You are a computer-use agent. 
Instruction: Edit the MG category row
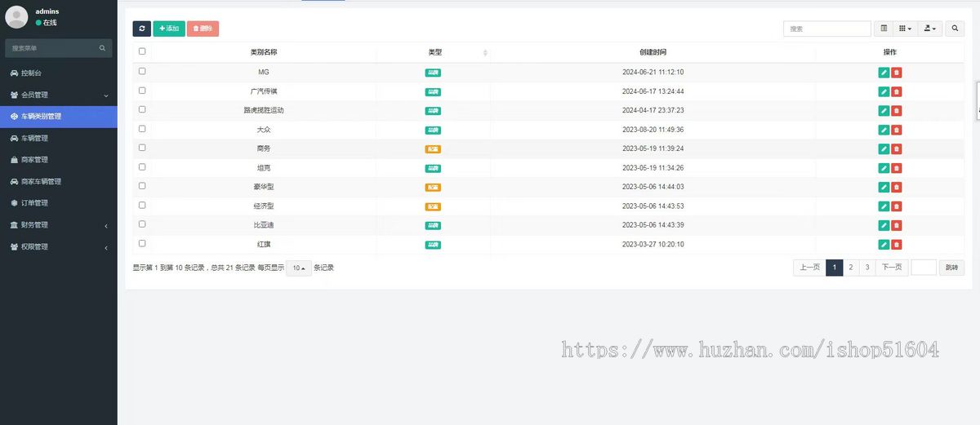point(884,73)
